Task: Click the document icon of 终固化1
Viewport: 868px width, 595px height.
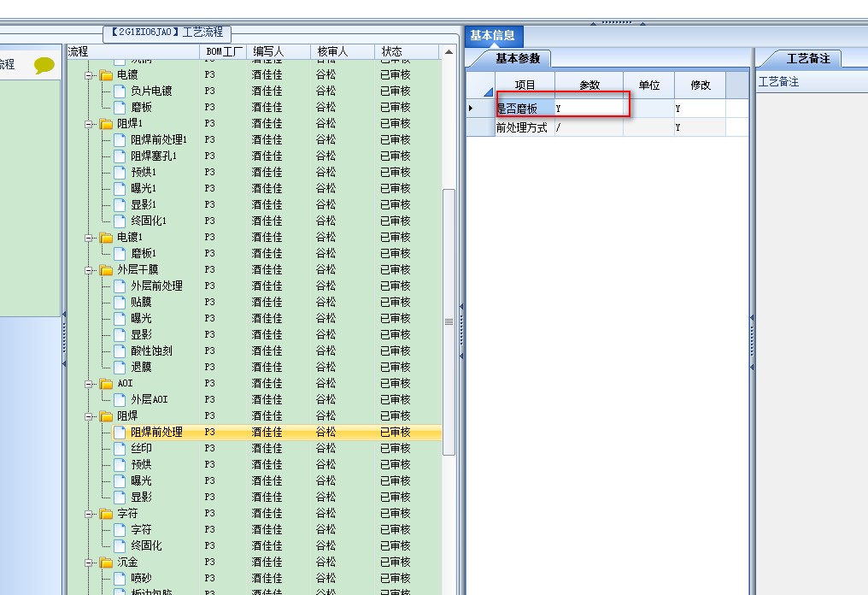Action: [120, 221]
